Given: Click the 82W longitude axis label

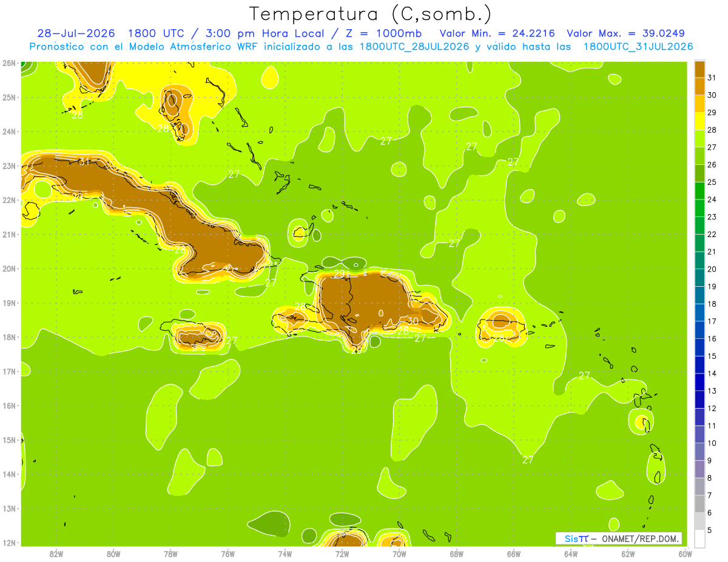Looking at the screenshot, I should (x=56, y=554).
